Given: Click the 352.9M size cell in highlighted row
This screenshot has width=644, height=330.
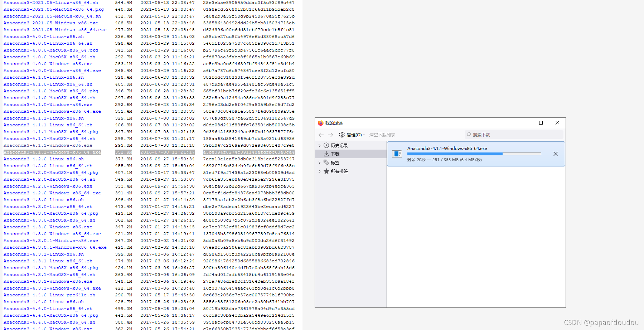Looking at the screenshot, I should 124,152.
